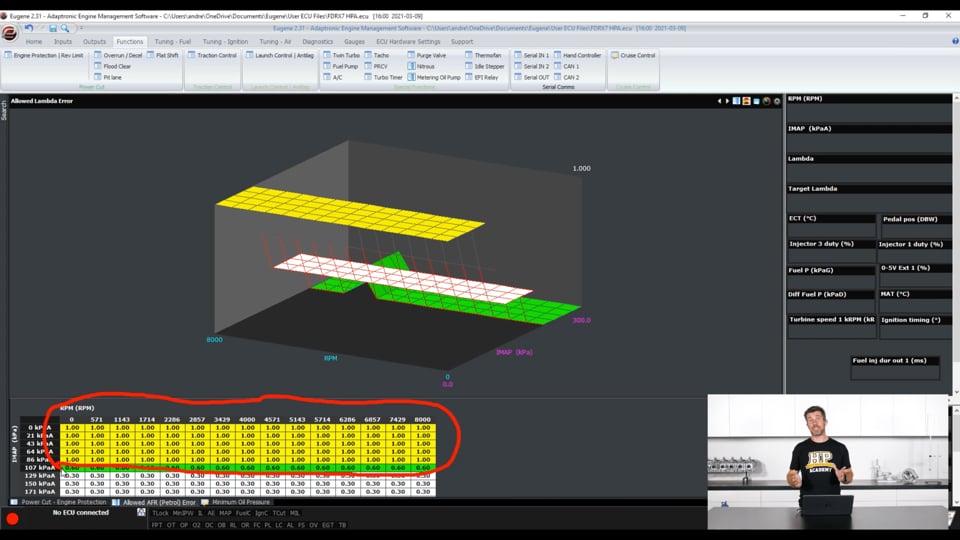The width and height of the screenshot is (960, 540).
Task: Open Flood Clear settings
Action: tap(112, 66)
